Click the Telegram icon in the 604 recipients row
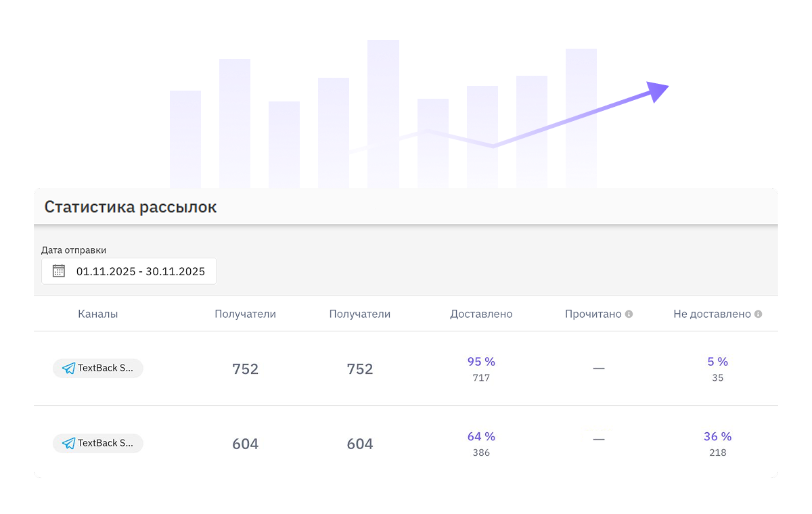Viewport: 812px width, 514px height. (x=68, y=444)
